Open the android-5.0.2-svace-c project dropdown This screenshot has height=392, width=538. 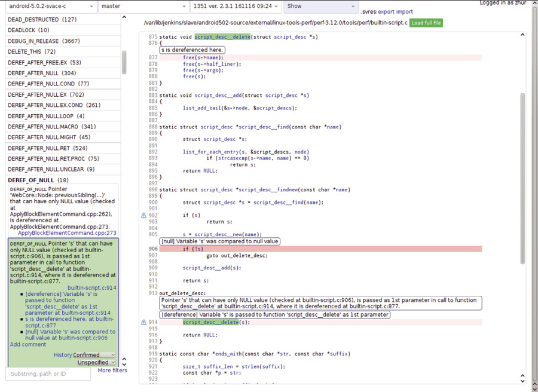pyautogui.click(x=50, y=7)
